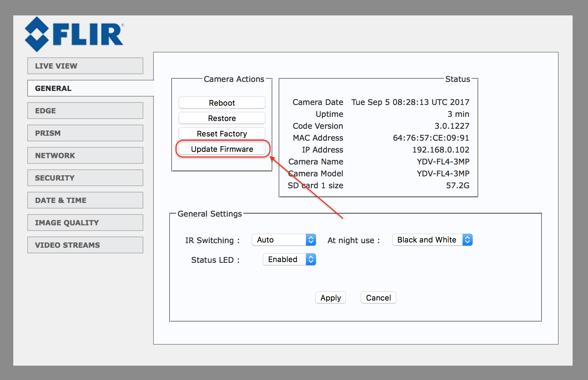Select SD card size 57.2G

(458, 185)
